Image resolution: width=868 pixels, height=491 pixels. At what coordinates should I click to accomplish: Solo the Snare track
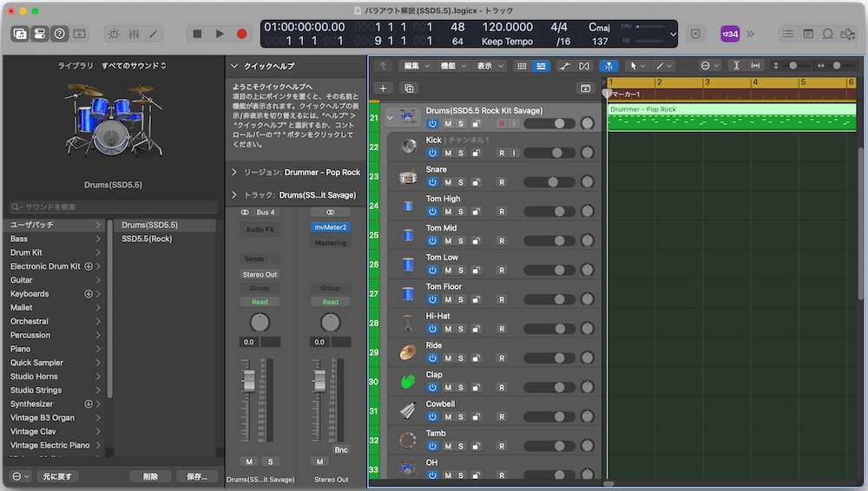(x=461, y=183)
